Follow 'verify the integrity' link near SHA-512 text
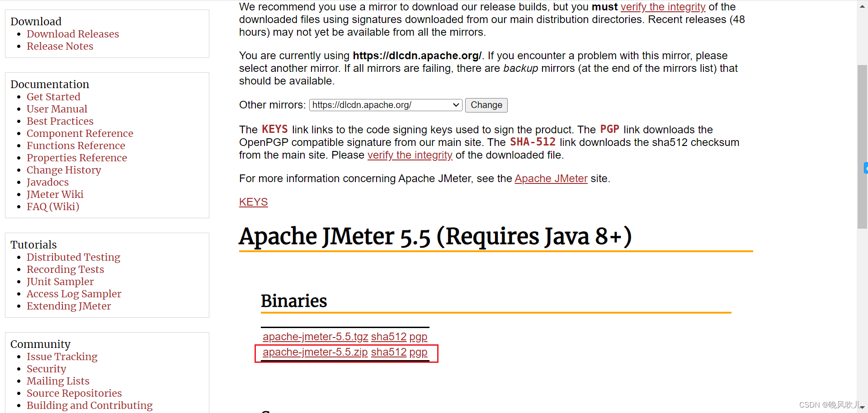The height and width of the screenshot is (413, 868). [x=410, y=155]
